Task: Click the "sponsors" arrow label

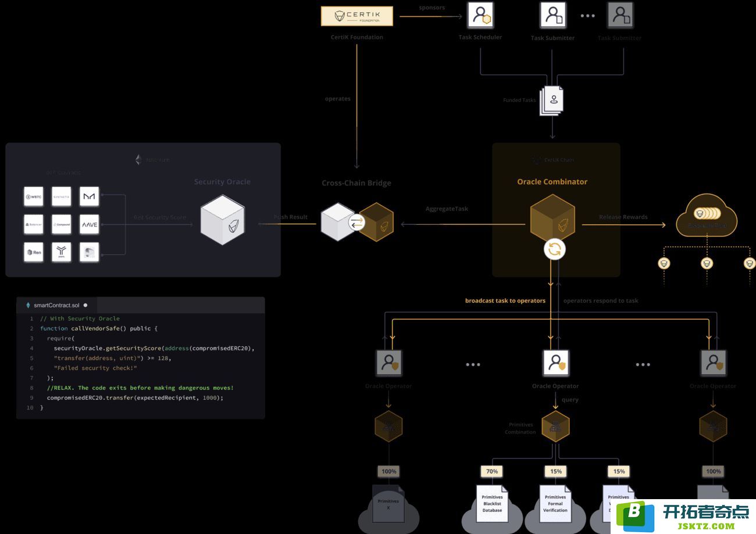Action: coord(432,8)
